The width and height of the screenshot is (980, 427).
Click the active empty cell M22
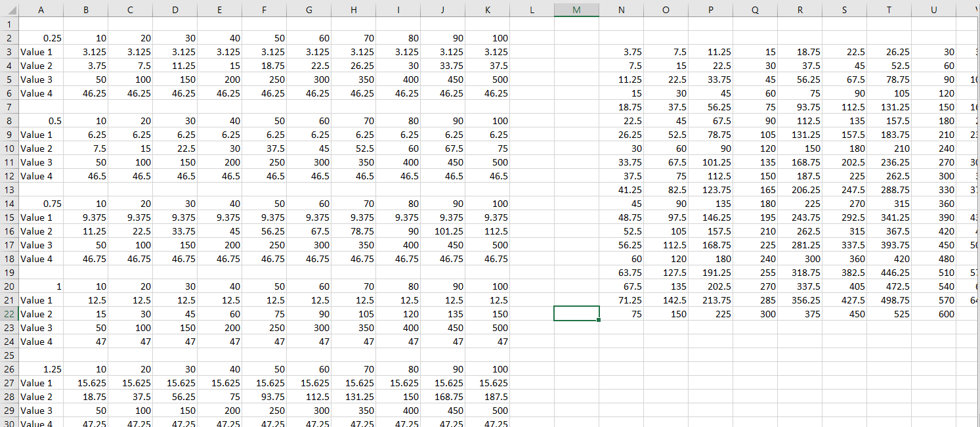[576, 314]
